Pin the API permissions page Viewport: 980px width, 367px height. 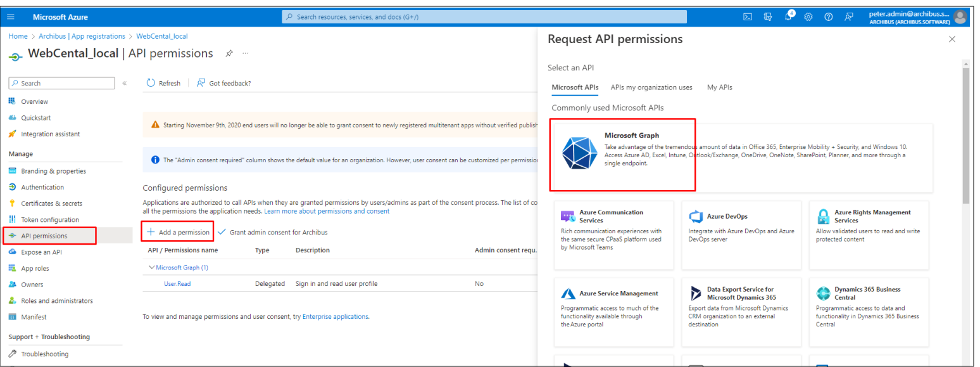[229, 53]
